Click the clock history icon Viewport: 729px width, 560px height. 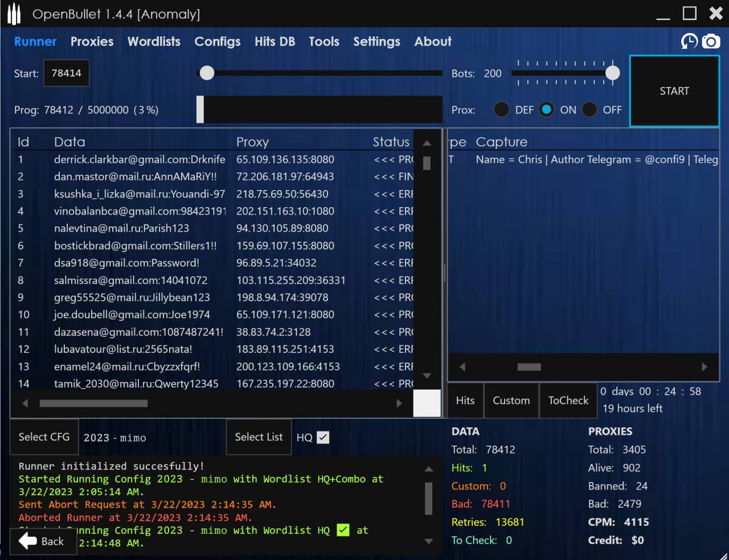click(x=689, y=42)
